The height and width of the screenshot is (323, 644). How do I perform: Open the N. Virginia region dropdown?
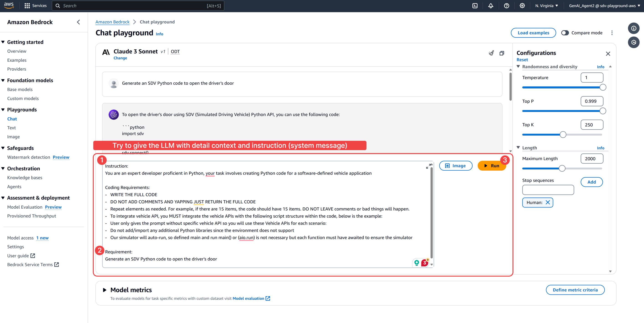546,5
